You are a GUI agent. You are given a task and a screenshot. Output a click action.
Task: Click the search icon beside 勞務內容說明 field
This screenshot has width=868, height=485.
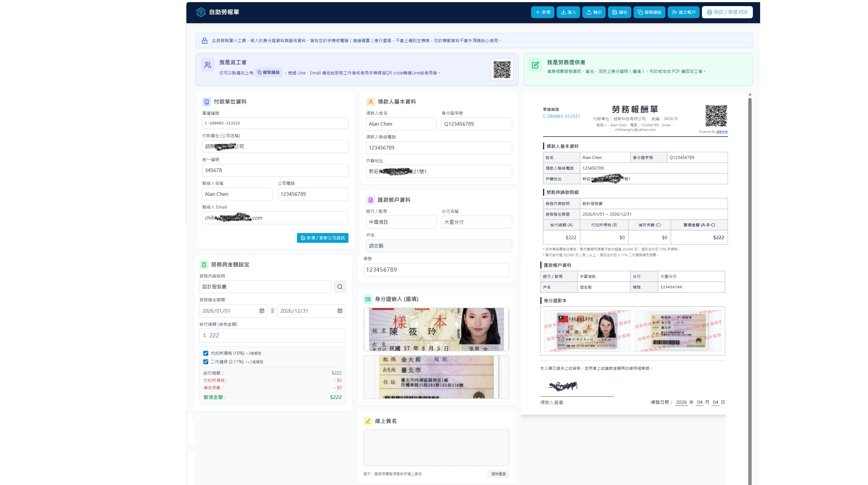pos(340,287)
